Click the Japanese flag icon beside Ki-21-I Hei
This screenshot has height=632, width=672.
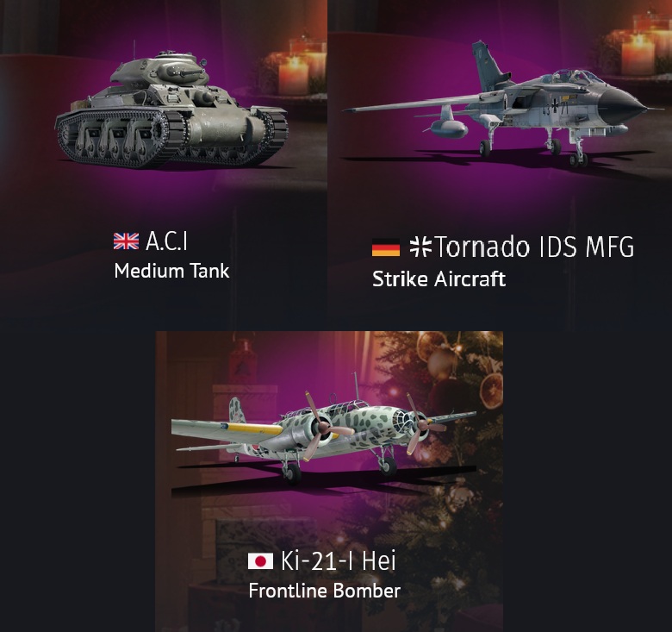pyautogui.click(x=260, y=560)
